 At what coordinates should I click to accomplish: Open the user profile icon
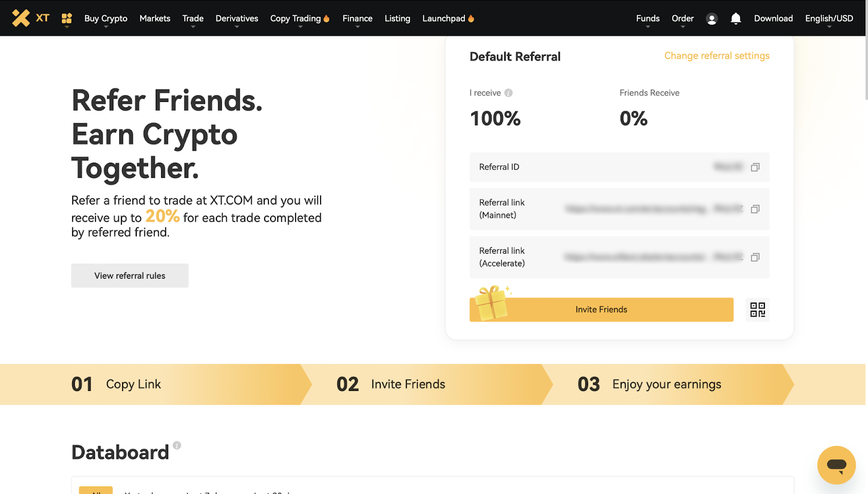pos(712,19)
